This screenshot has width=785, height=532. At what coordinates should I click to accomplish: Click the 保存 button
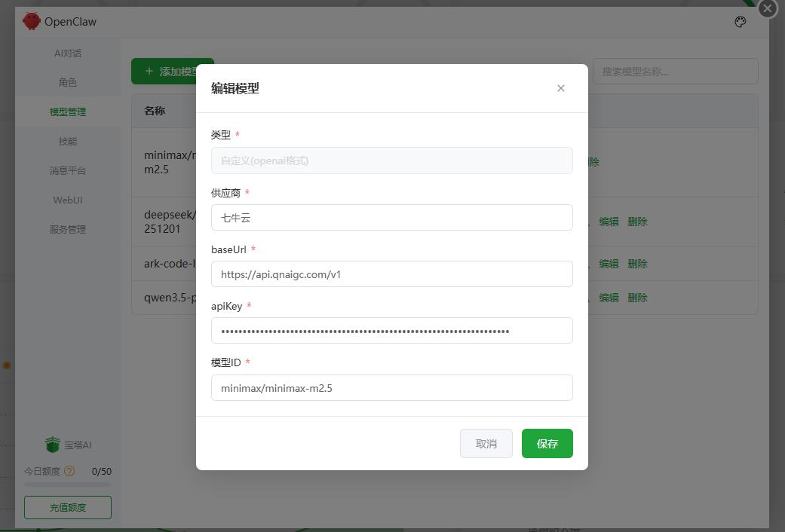(x=547, y=443)
